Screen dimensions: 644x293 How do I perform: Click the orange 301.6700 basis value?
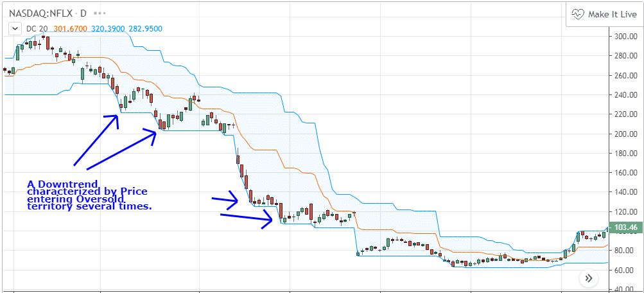[71, 28]
